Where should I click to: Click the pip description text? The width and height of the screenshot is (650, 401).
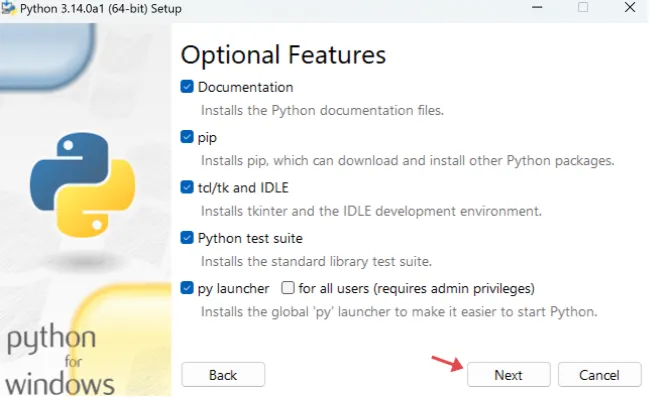(407, 160)
